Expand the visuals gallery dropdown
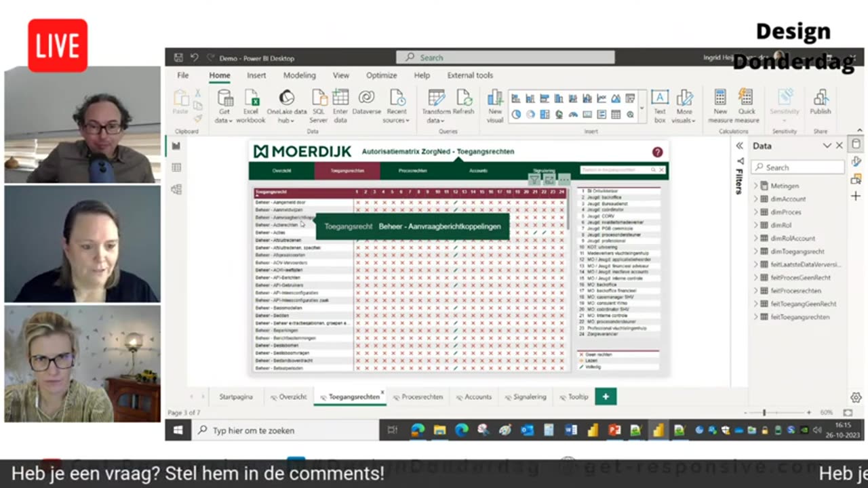The width and height of the screenshot is (868, 488). click(642, 108)
